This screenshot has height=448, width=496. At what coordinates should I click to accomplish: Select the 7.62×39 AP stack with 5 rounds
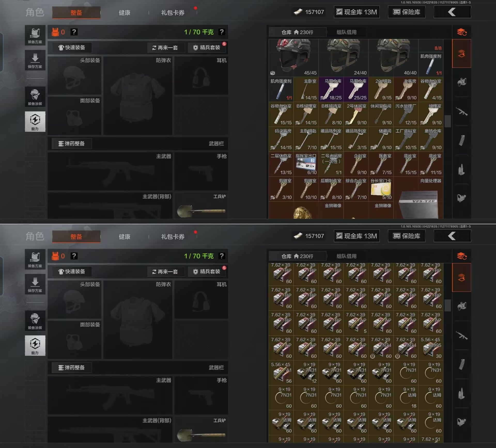[356, 323]
